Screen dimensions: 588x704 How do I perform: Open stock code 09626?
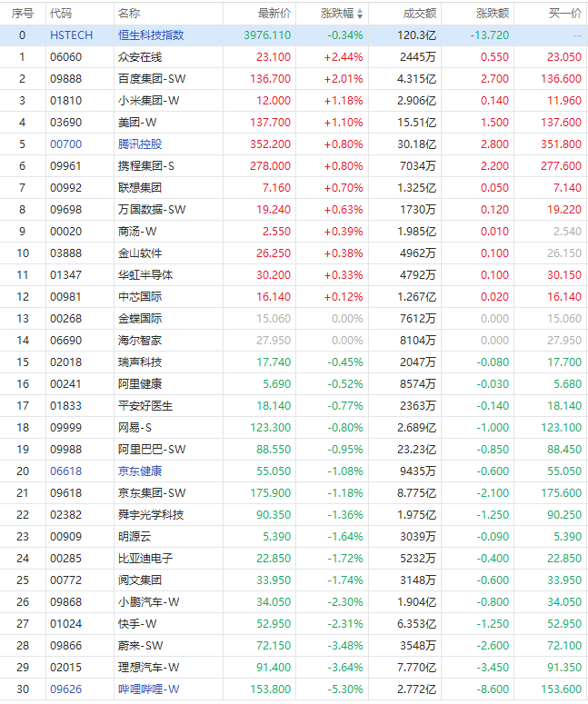(66, 689)
